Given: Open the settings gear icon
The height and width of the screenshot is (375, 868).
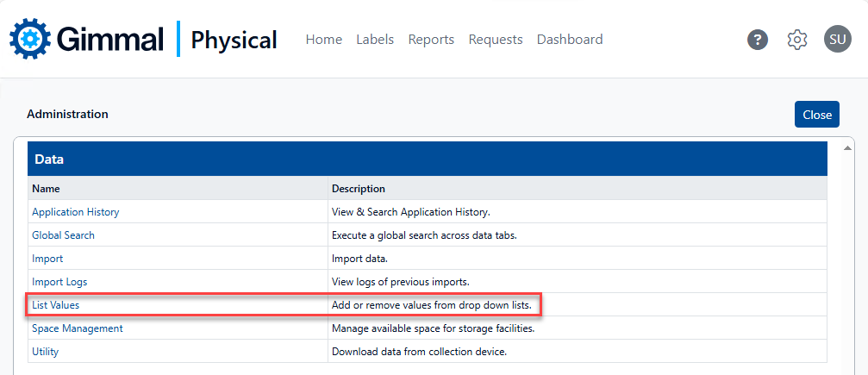Looking at the screenshot, I should 797,40.
